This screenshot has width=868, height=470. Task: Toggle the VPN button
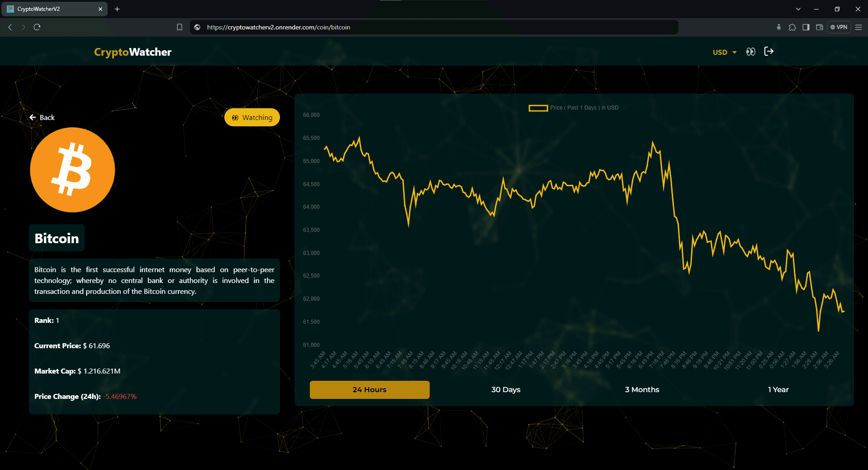click(839, 27)
